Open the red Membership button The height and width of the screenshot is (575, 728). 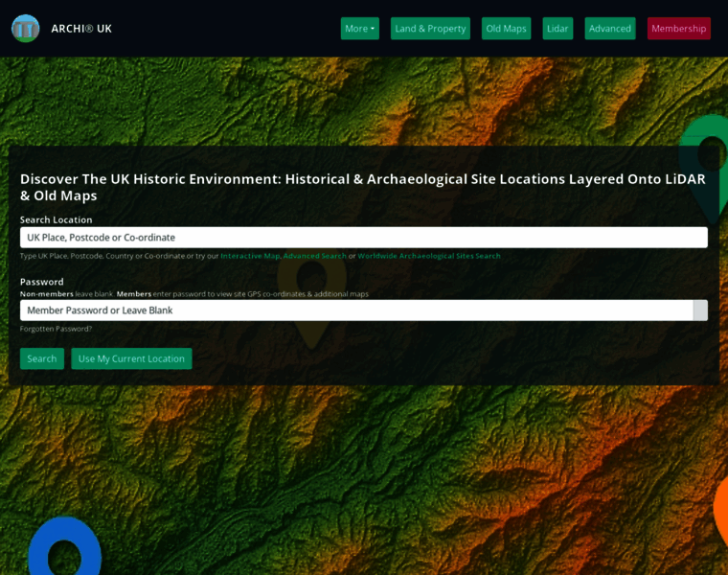point(678,29)
